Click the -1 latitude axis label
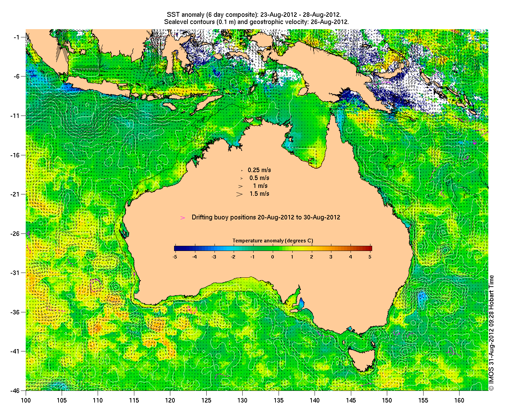This screenshot has height=420, width=514. point(17,37)
